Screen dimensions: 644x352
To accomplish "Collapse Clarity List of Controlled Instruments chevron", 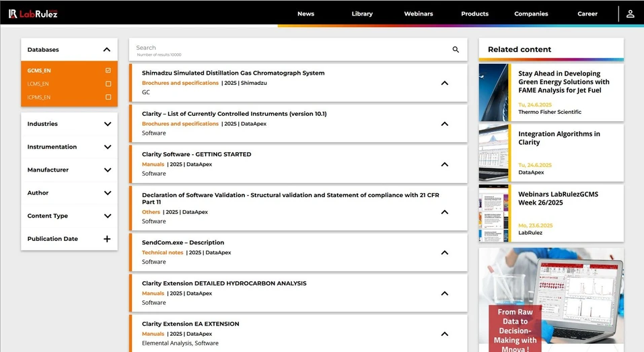I will pos(444,124).
